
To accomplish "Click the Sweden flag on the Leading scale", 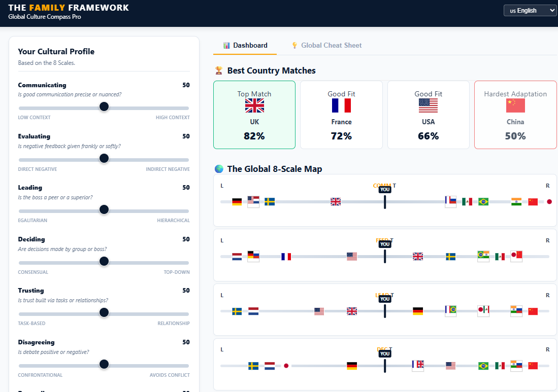I will point(237,310).
